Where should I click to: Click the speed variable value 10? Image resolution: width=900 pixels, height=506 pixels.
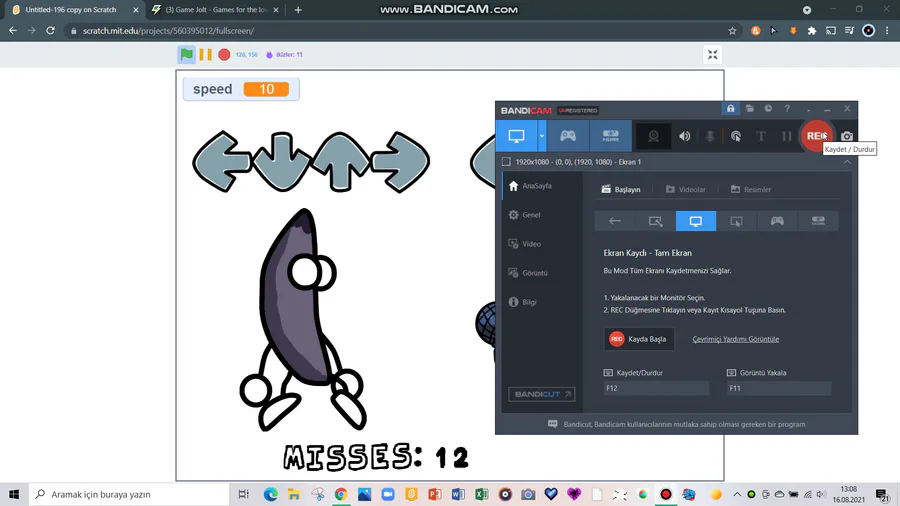click(x=266, y=89)
